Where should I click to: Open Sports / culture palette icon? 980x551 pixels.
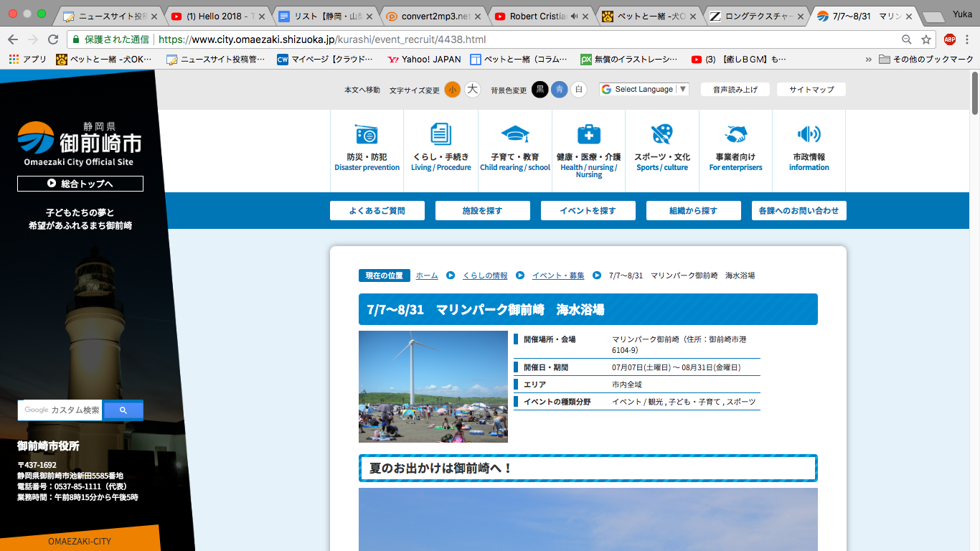coord(662,134)
